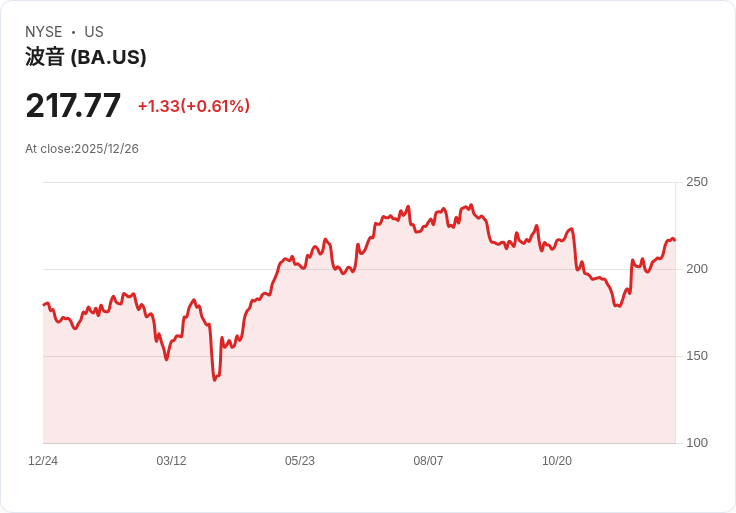Click the 波音 (BA.US) stock title

tap(86, 58)
